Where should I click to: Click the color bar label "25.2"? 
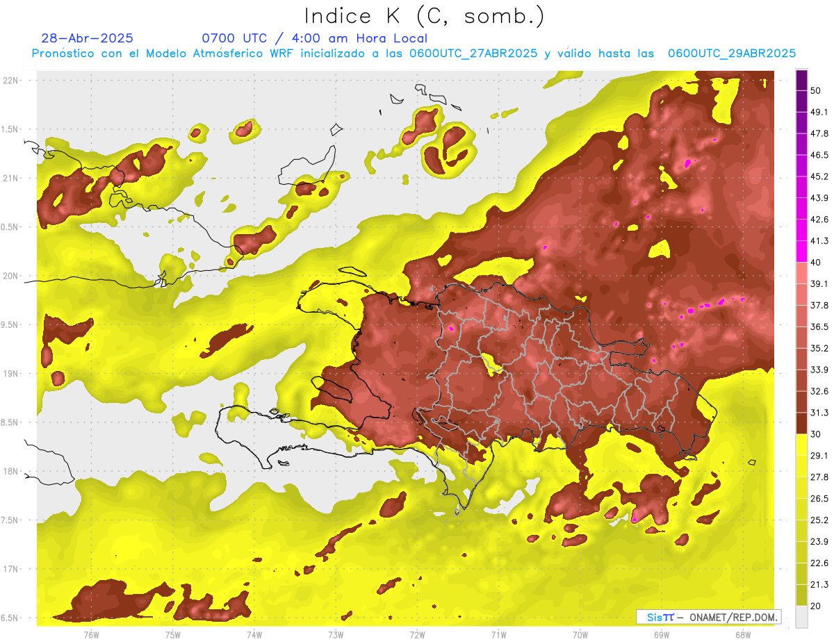point(819,520)
